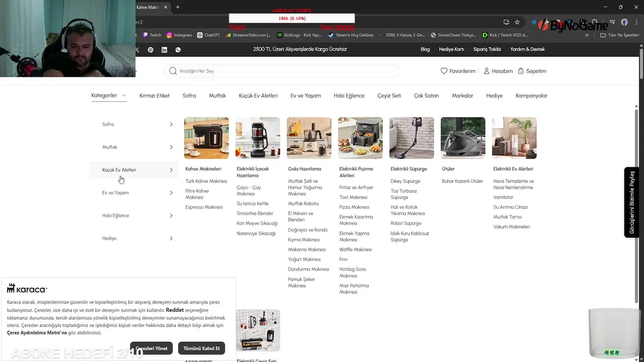Open Çerez Aydınlatma Metni link
Image resolution: width=644 pixels, height=362 pixels.
pos(37,333)
